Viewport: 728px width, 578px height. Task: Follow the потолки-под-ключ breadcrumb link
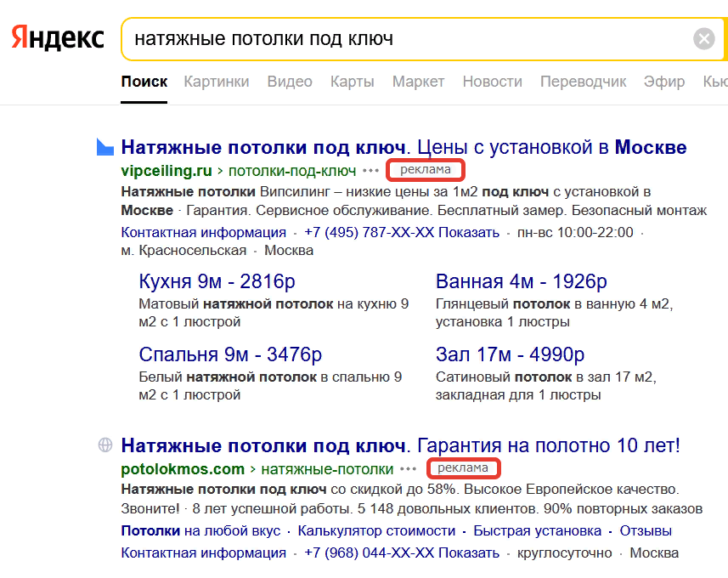click(292, 171)
